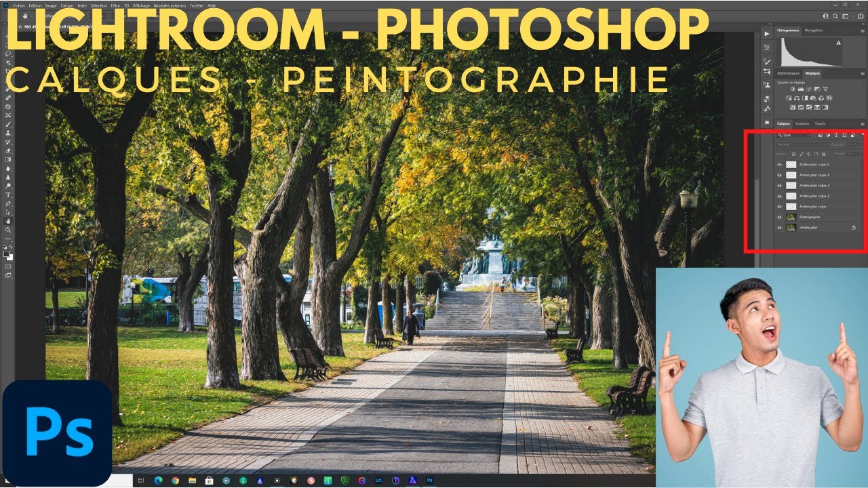The height and width of the screenshot is (488, 868).
Task: Add a Color Balance (scale) adjustment
Action: (797, 98)
